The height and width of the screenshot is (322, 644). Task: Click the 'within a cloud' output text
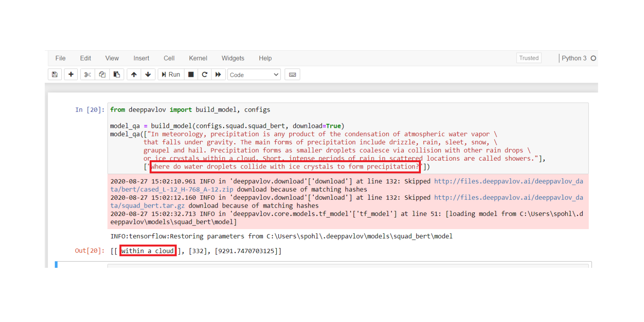(x=148, y=251)
